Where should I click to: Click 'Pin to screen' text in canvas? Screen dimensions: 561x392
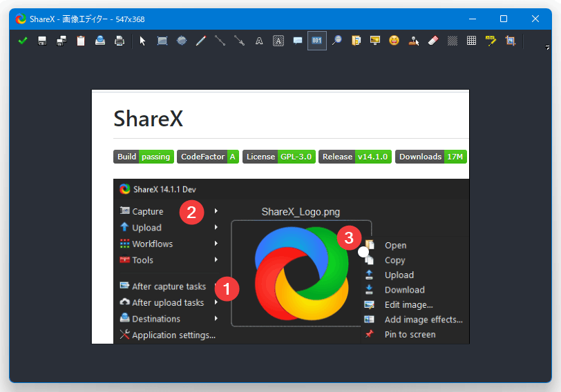(410, 335)
